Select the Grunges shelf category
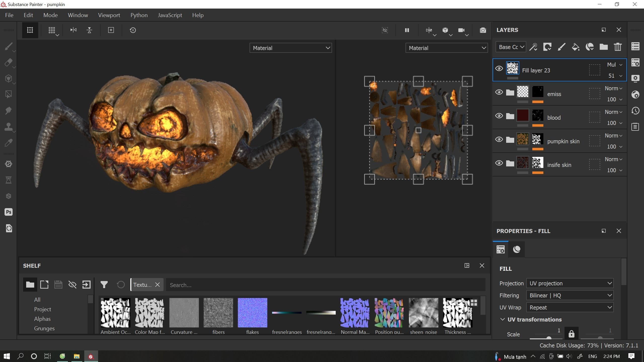This screenshot has height=362, width=644. (44, 328)
